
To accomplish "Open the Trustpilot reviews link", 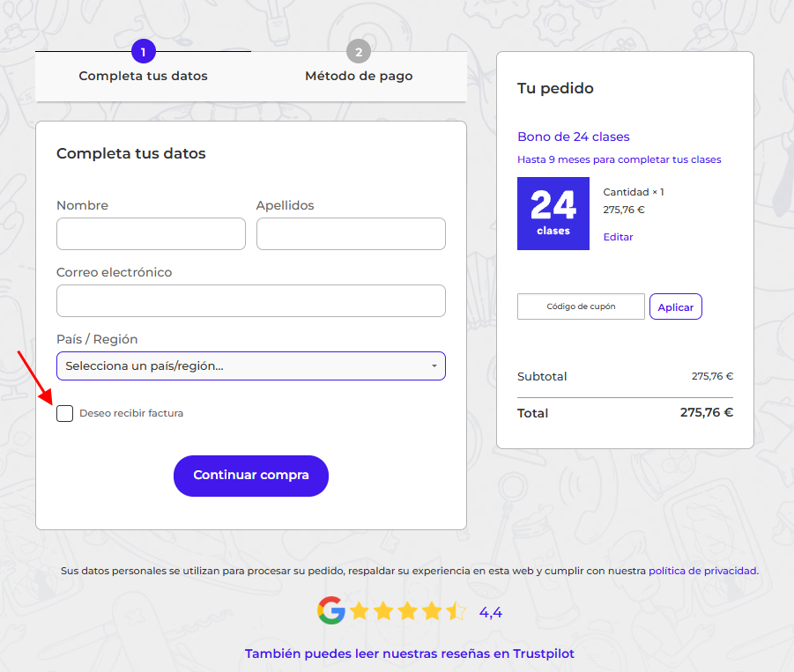I will tap(409, 654).
